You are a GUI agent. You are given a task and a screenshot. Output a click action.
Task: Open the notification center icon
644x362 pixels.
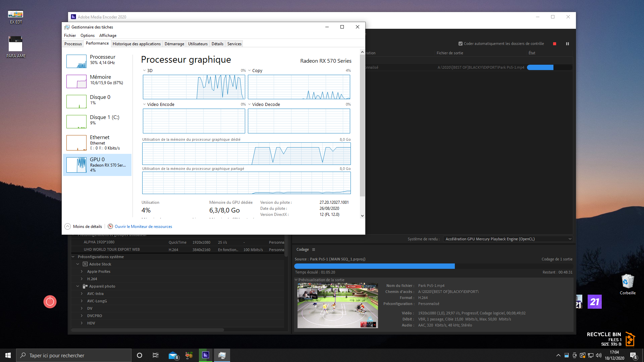634,355
